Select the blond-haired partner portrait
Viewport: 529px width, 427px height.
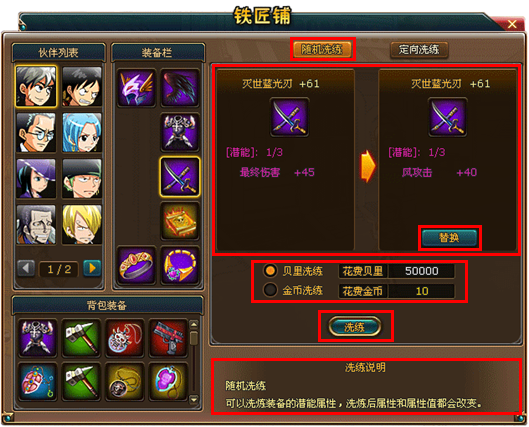pos(82,224)
